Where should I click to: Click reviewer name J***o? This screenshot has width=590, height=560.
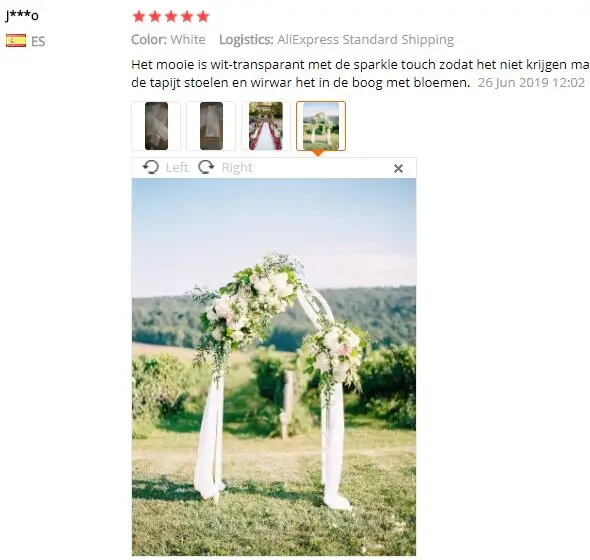(x=22, y=15)
